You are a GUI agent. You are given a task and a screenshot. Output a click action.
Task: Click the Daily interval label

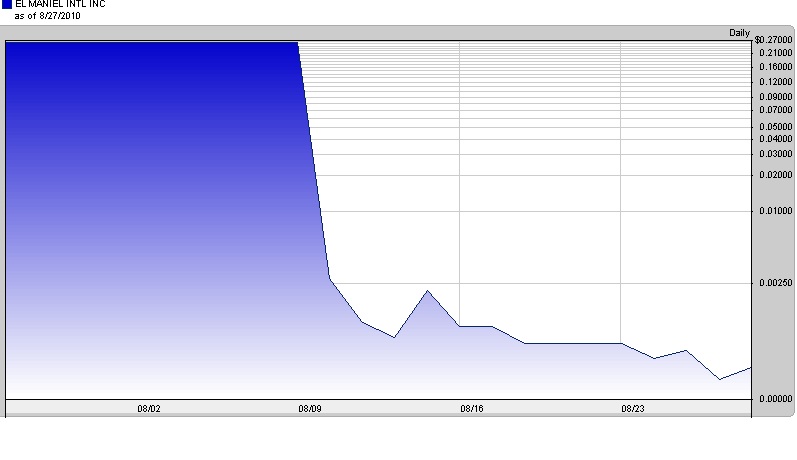[x=739, y=33]
